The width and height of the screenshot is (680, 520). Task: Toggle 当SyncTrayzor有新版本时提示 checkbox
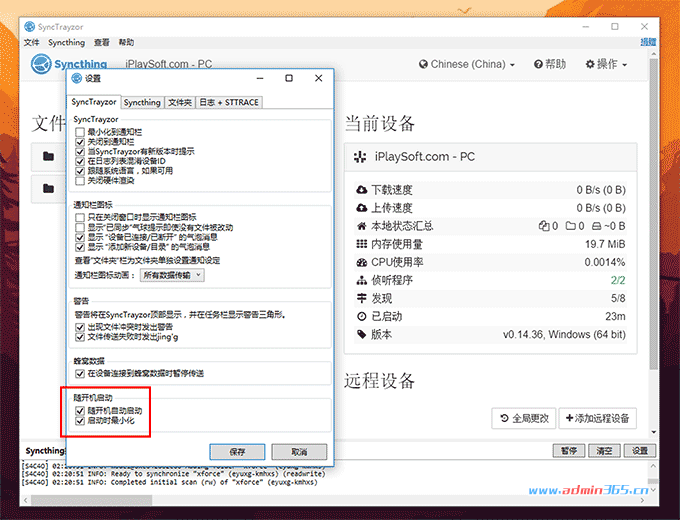coord(80,151)
